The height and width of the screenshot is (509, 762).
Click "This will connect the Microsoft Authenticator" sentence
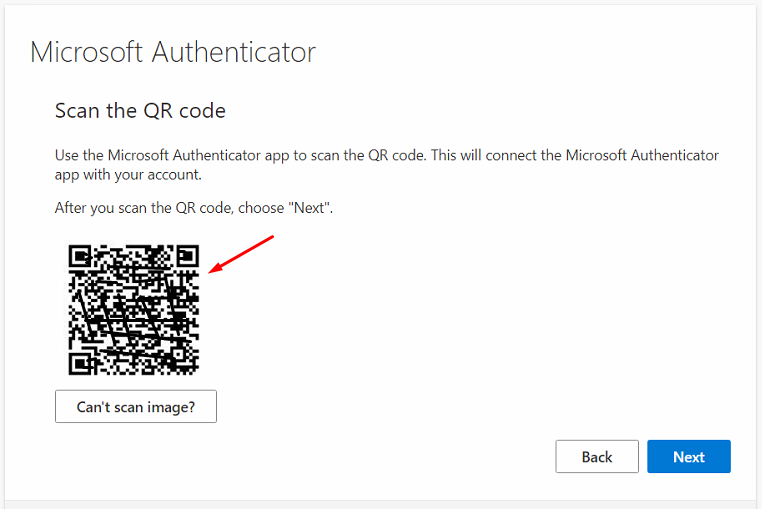[574, 155]
